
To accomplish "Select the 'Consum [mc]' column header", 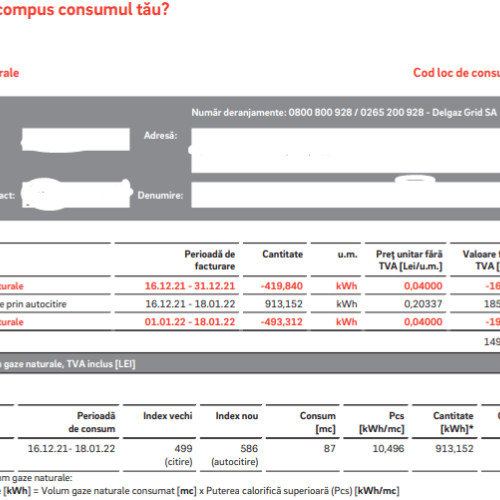I will (318, 422).
